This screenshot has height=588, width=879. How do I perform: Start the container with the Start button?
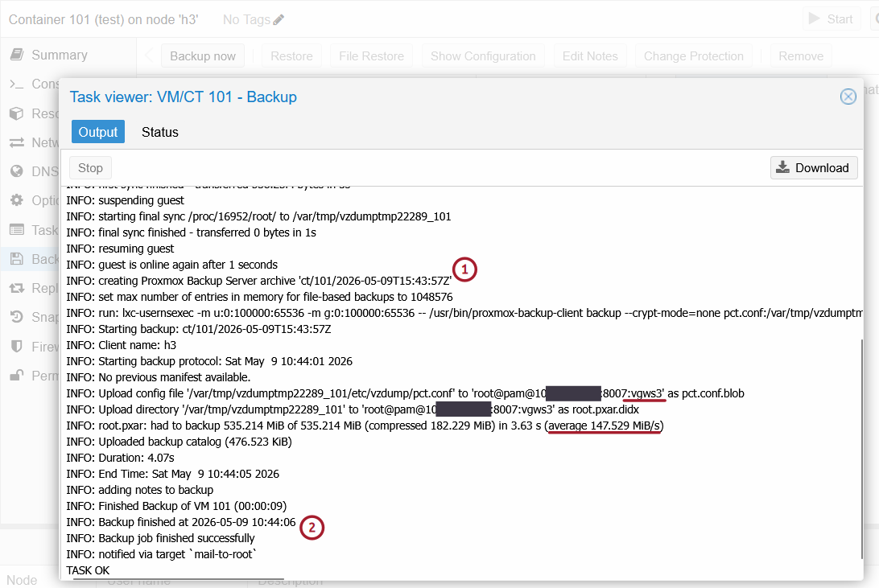tap(832, 19)
